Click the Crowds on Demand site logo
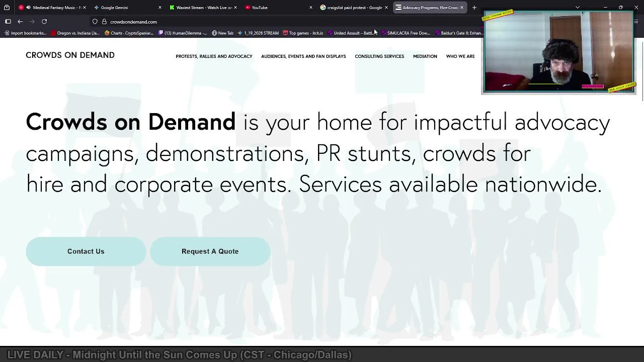The width and height of the screenshot is (644, 362). click(x=70, y=55)
